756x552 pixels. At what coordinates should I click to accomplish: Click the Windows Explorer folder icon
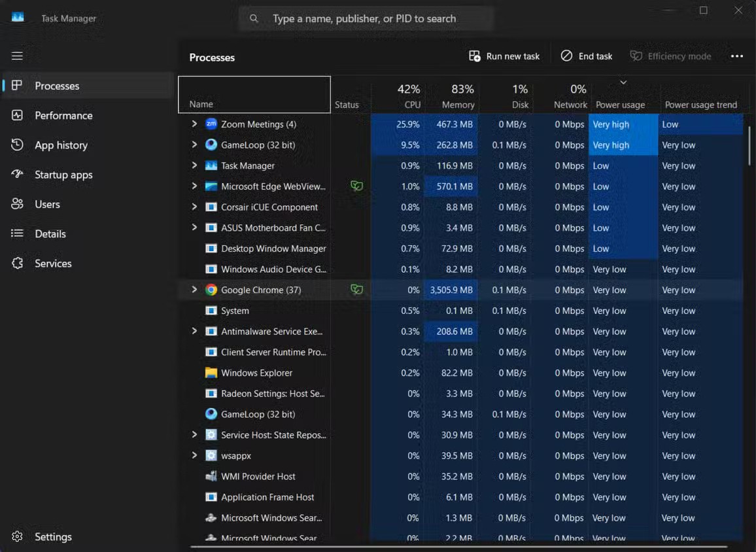[x=211, y=373]
